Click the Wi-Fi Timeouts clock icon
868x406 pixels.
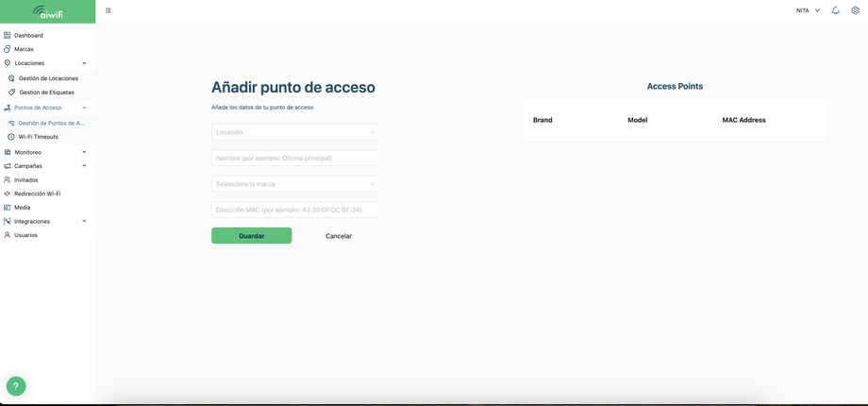pyautogui.click(x=11, y=137)
